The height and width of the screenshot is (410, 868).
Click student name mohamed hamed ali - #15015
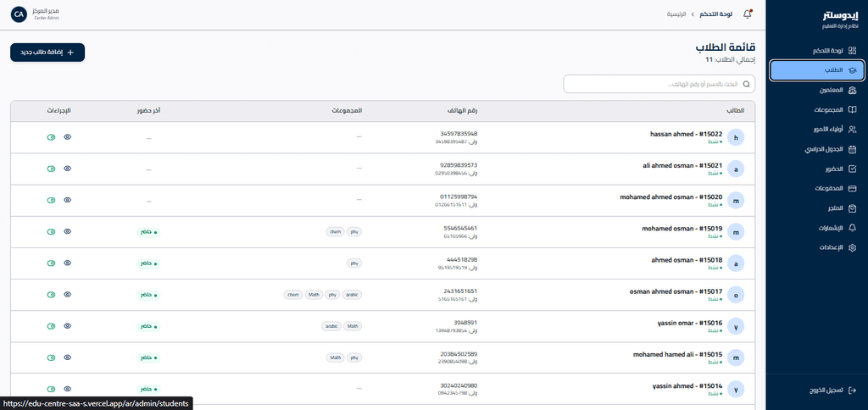(x=678, y=354)
